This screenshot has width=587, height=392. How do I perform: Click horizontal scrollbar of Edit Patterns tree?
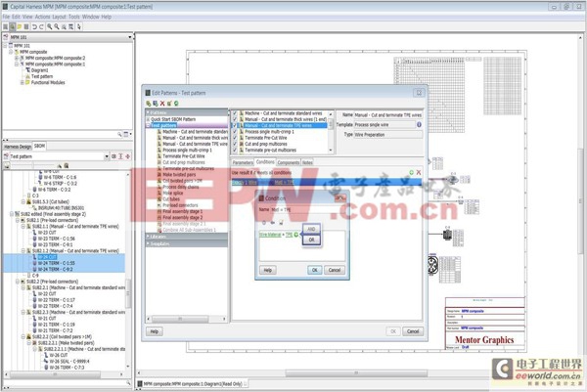click(180, 319)
